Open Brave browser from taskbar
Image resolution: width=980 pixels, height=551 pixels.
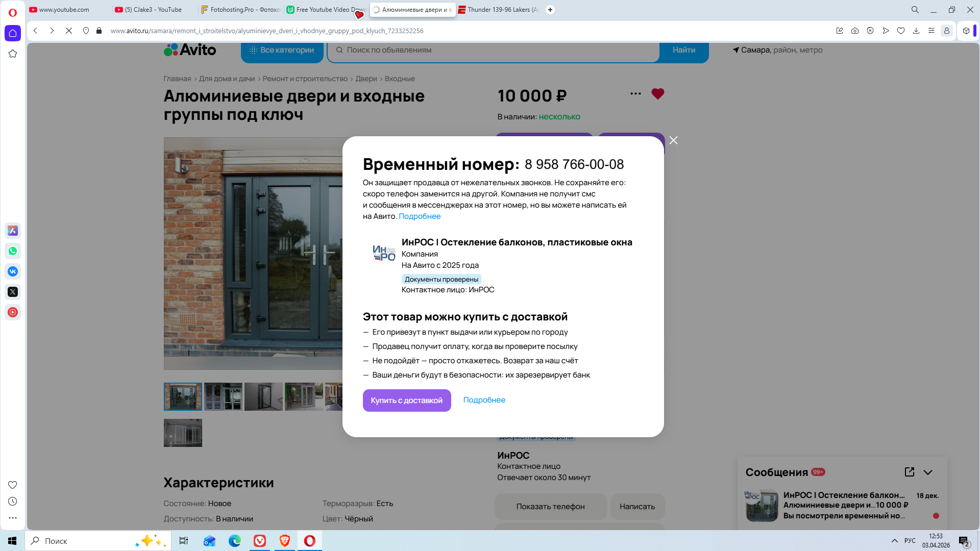(285, 541)
